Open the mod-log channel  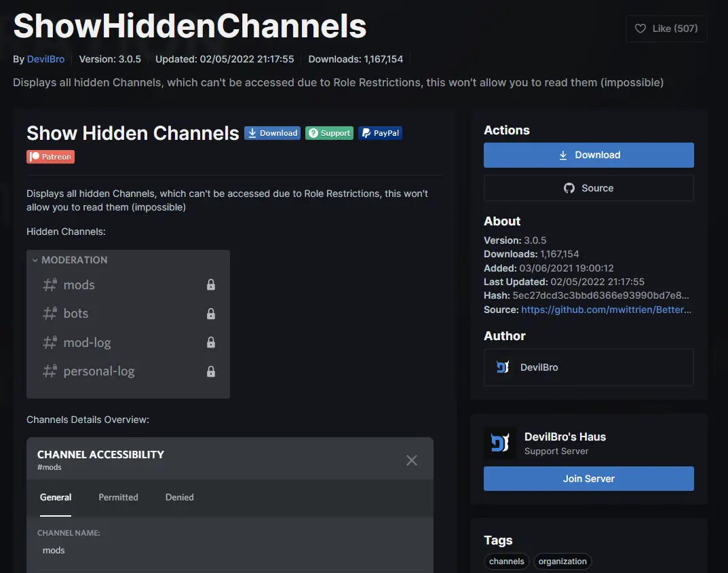(x=128, y=342)
